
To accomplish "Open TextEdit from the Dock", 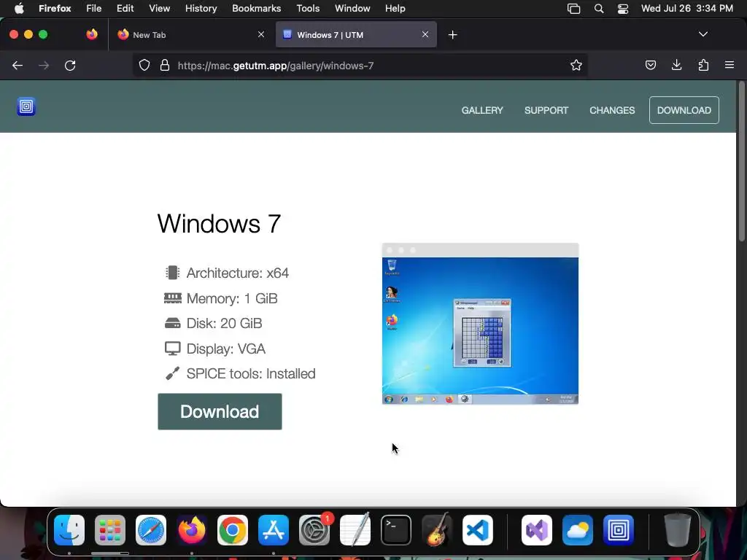I will [355, 530].
